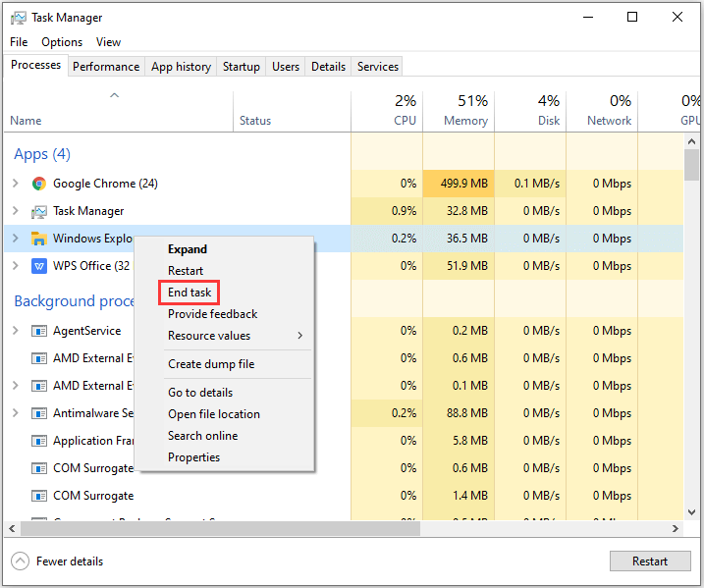Click the Application Frame Host process icon
Viewport: 704px width, 588px height.
point(39,441)
